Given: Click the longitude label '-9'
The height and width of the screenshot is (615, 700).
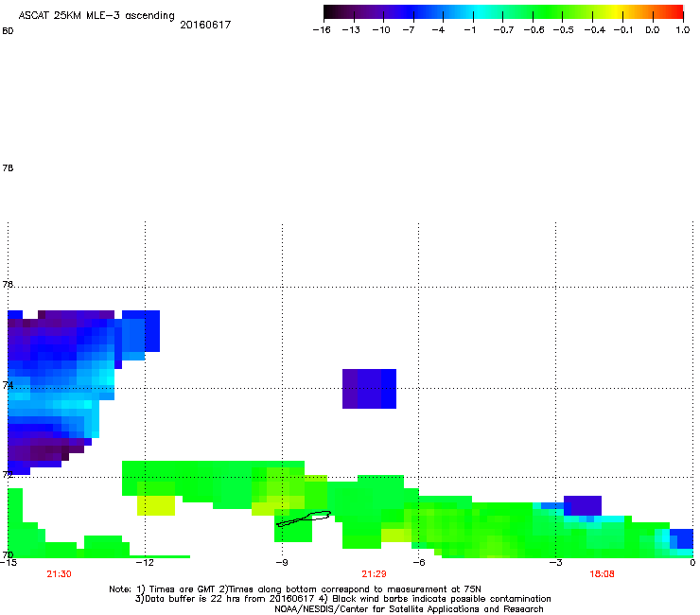Looking at the screenshot, I should pos(282,563).
